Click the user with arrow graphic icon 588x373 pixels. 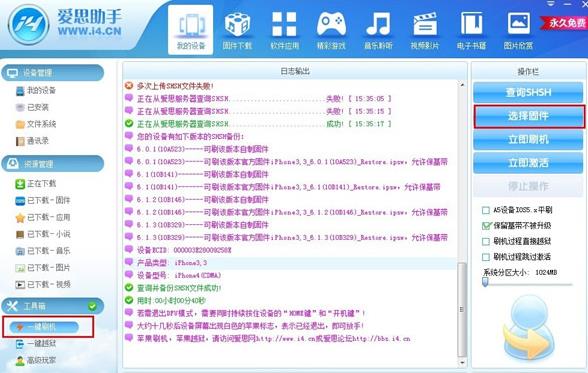click(529, 328)
